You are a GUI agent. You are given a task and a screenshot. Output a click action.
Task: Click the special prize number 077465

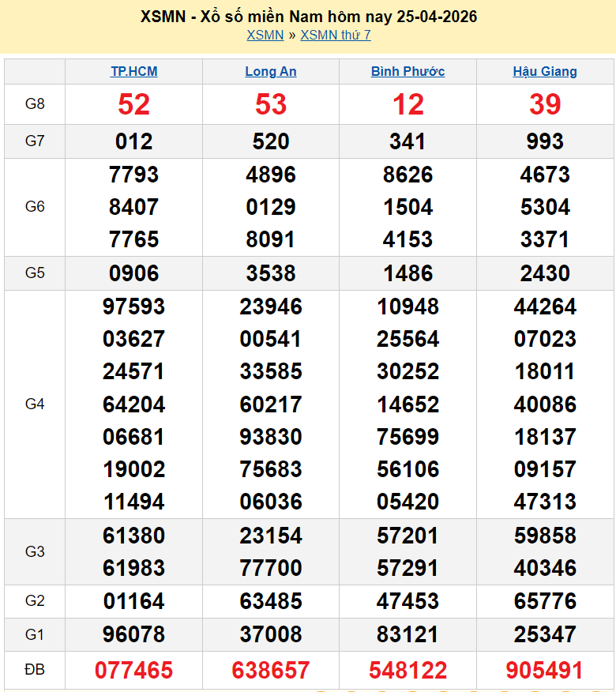(133, 671)
